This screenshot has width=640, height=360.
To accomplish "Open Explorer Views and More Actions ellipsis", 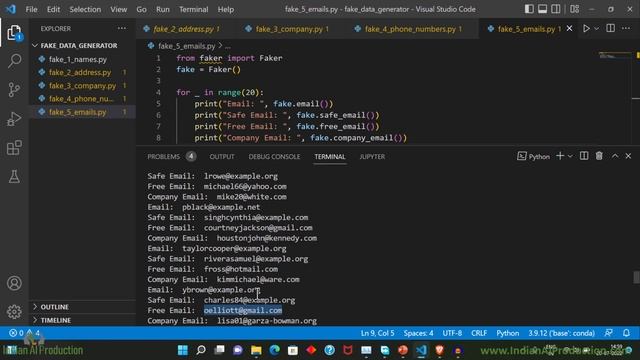I will 122,29.
